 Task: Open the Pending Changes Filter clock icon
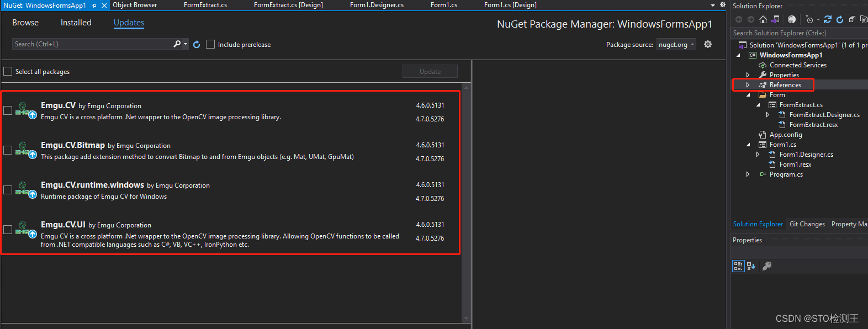pyautogui.click(x=809, y=19)
